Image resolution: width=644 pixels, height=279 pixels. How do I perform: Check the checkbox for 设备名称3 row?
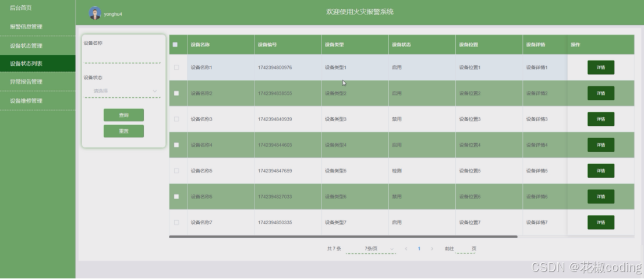(x=176, y=119)
